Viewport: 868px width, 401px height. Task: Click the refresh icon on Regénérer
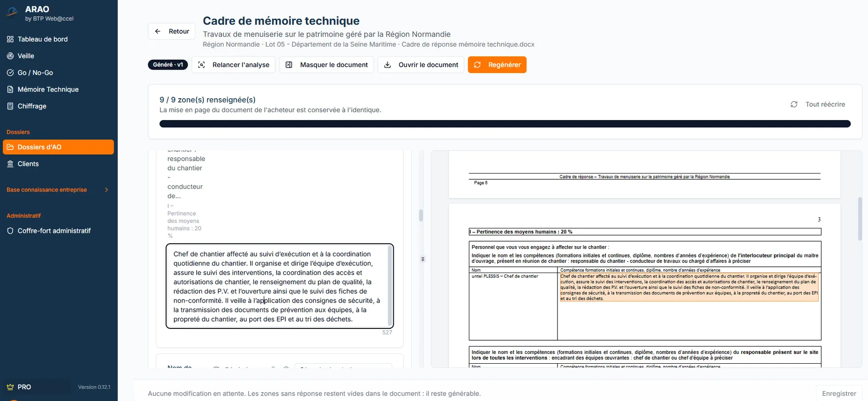(x=477, y=65)
